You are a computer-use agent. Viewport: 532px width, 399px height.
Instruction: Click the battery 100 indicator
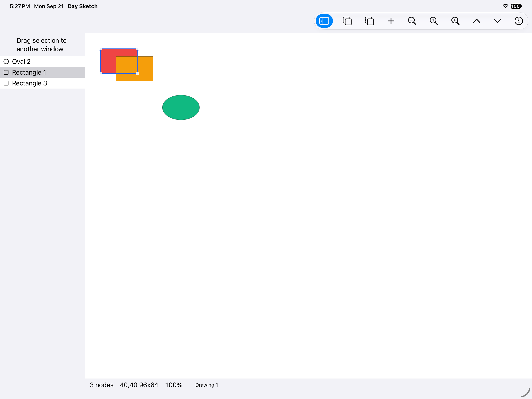(516, 6)
